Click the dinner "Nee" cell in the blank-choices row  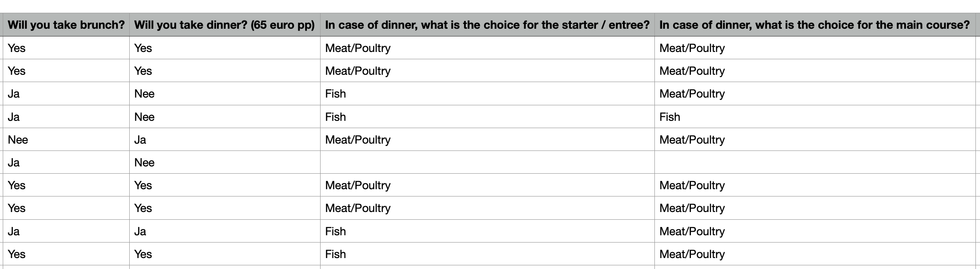pos(144,163)
